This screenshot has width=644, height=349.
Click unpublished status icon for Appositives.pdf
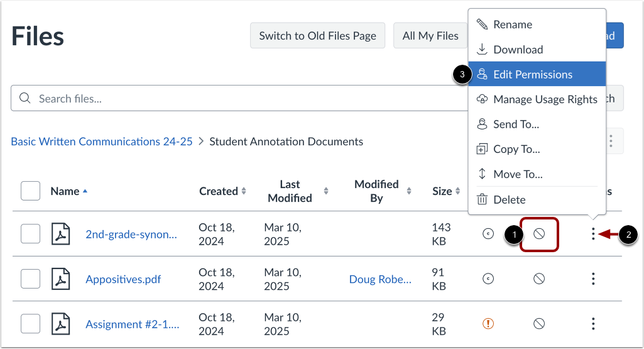(539, 279)
